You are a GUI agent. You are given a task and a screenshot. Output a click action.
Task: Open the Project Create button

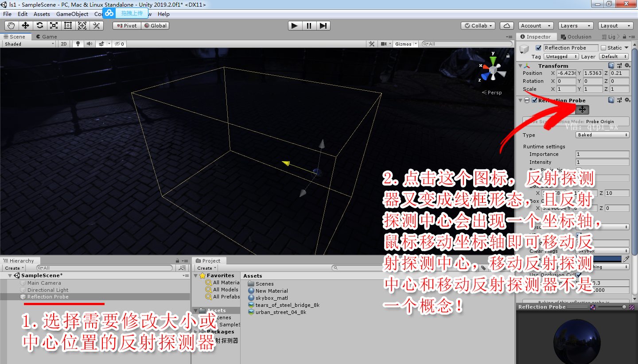pyautogui.click(x=207, y=268)
